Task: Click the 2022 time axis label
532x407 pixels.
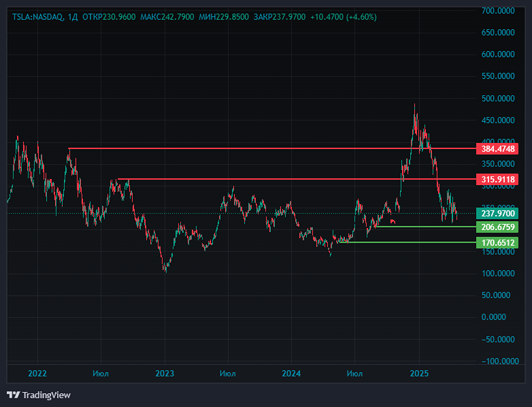Action: pos(37,374)
